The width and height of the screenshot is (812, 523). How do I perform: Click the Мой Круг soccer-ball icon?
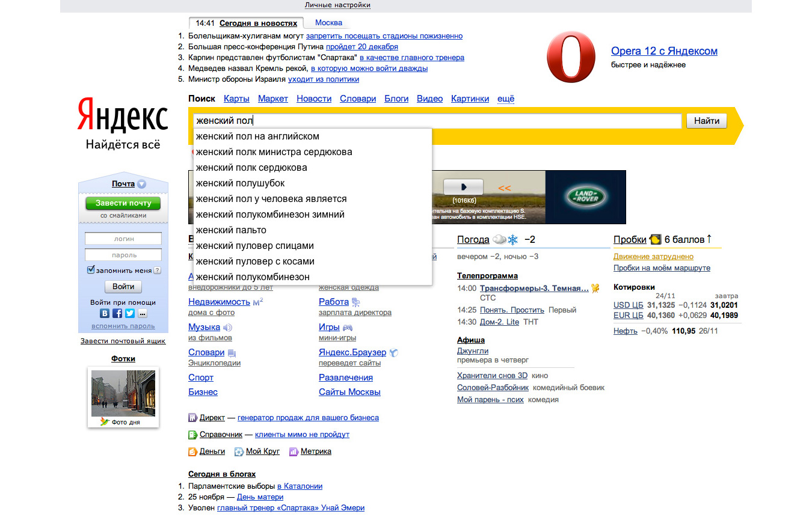239,451
